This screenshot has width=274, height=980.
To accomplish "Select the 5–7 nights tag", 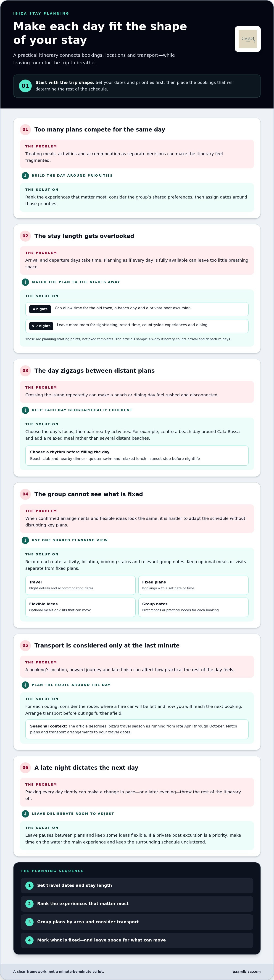I will [41, 326].
